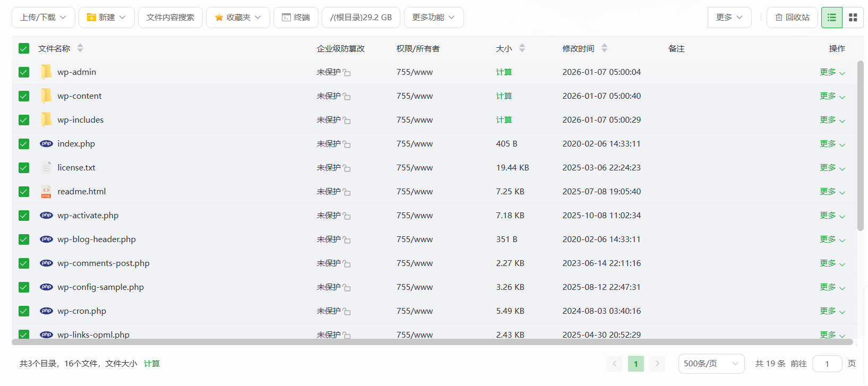Click the lock icon for index.php
The height and width of the screenshot is (386, 868).
tap(347, 144)
